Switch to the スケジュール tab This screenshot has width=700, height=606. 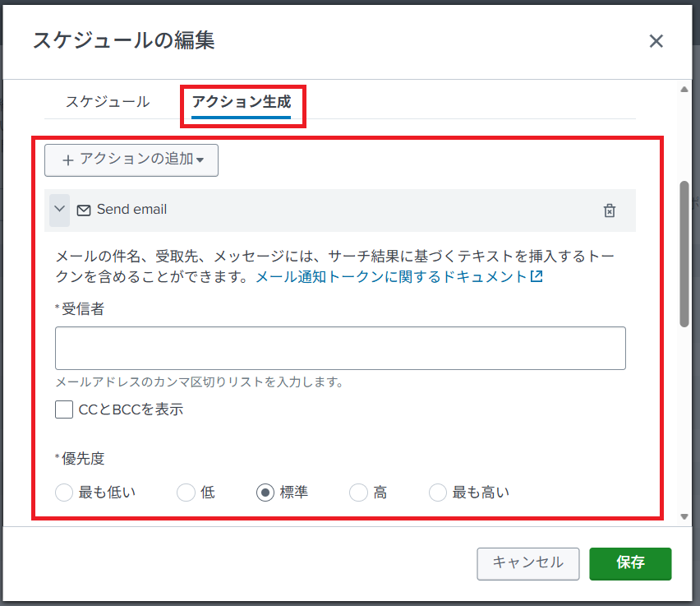tap(108, 102)
